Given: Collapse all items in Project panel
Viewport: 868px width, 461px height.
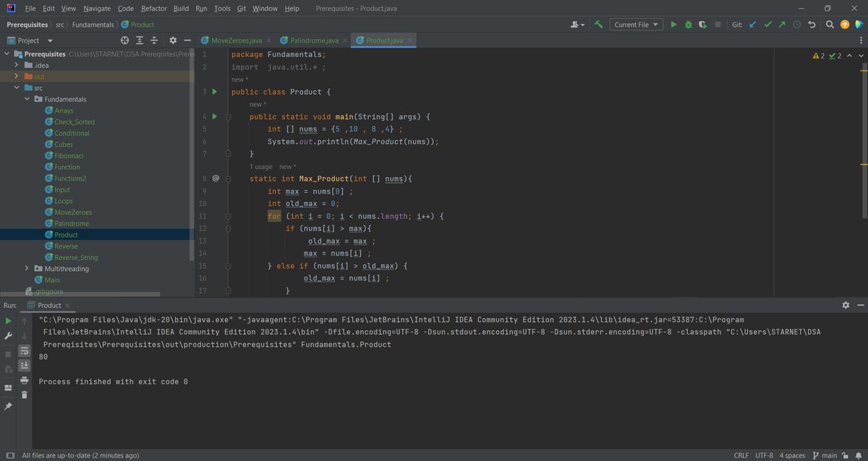Looking at the screenshot, I should coord(156,40).
